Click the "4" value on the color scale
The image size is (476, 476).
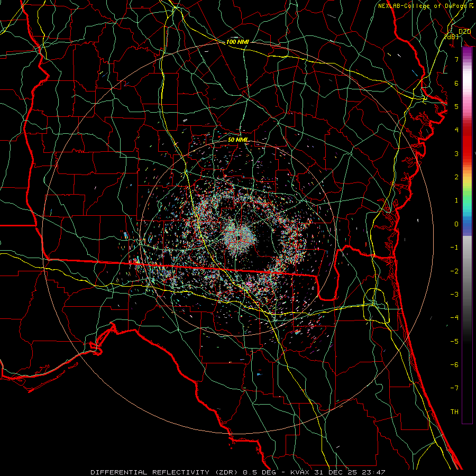(456, 130)
